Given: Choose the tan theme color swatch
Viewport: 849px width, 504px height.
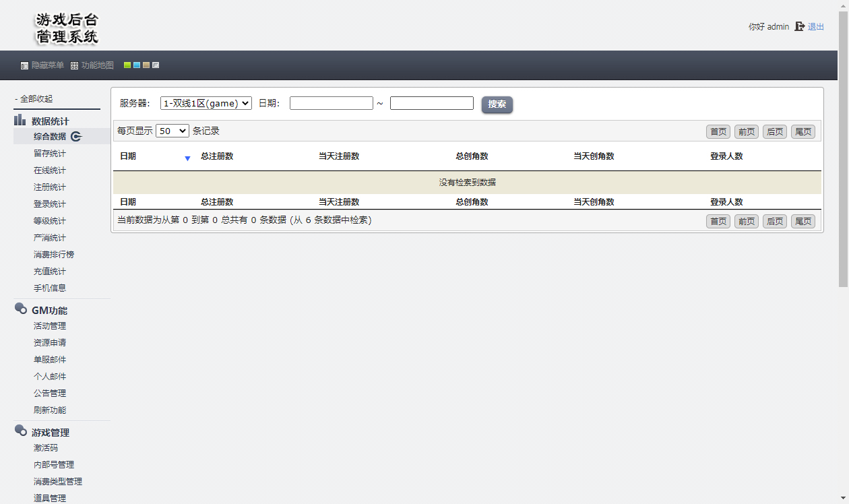Looking at the screenshot, I should point(146,65).
